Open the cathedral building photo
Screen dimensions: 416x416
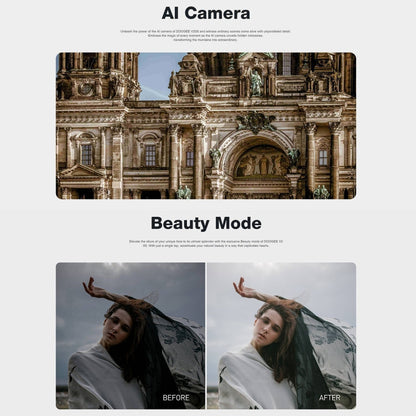206,126
